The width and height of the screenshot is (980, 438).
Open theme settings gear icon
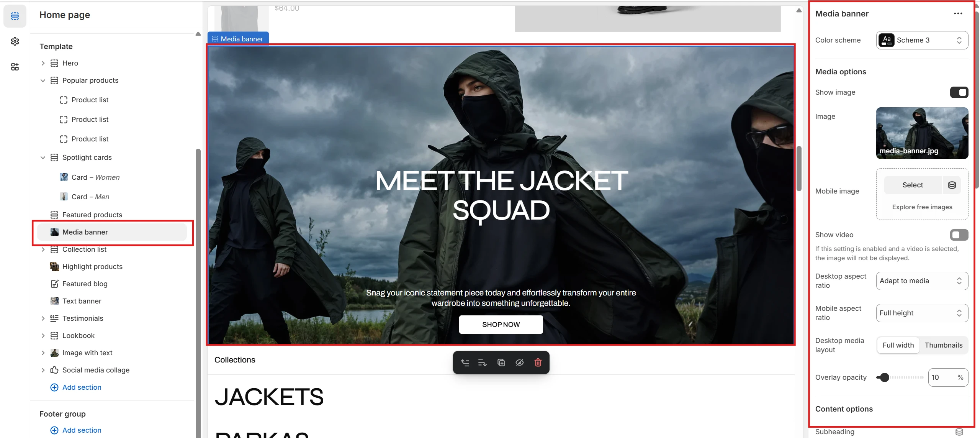click(x=15, y=41)
